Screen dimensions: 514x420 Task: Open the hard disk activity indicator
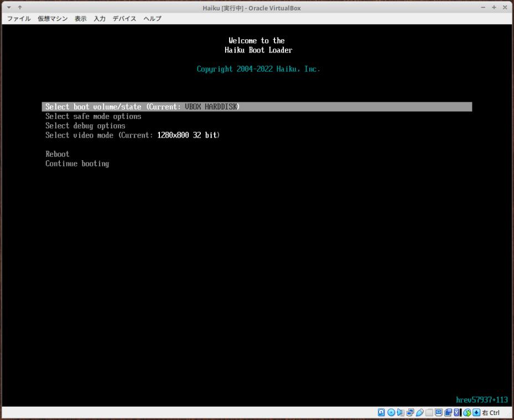coord(381,412)
